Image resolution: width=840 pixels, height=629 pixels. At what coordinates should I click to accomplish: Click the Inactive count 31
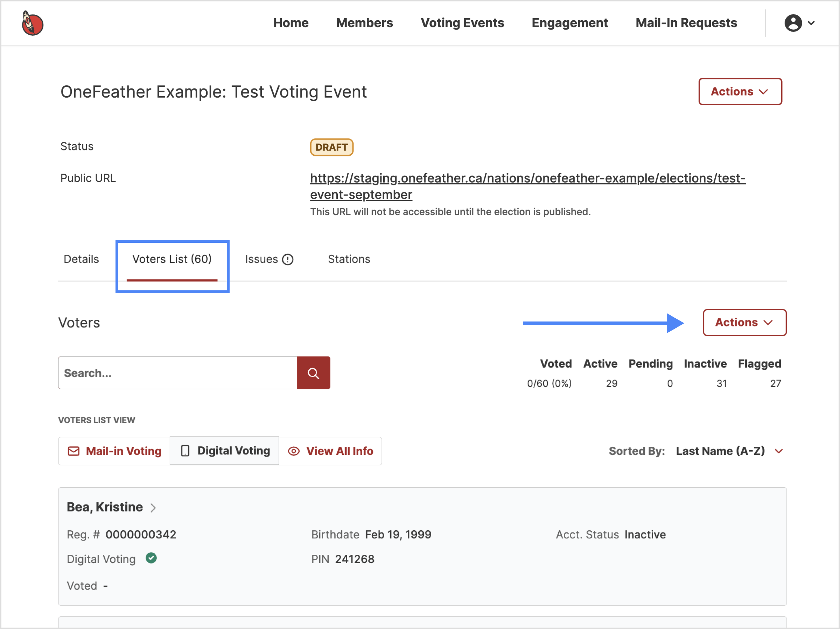pyautogui.click(x=721, y=383)
